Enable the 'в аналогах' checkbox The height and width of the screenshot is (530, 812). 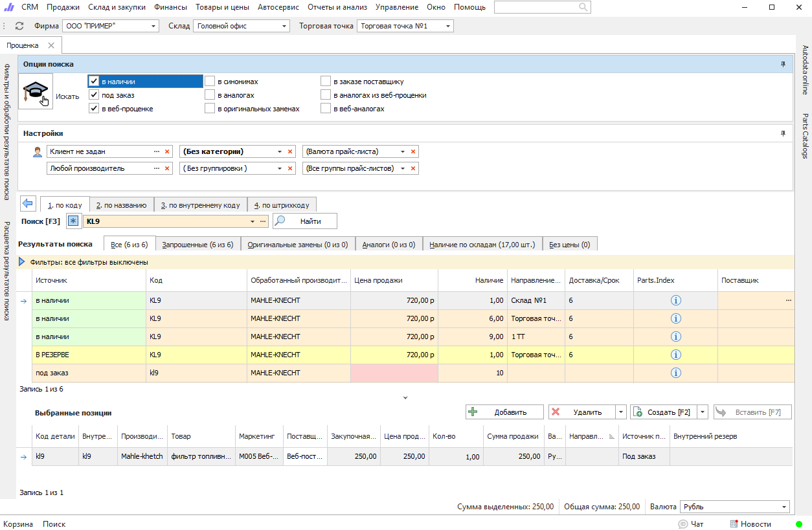point(210,95)
